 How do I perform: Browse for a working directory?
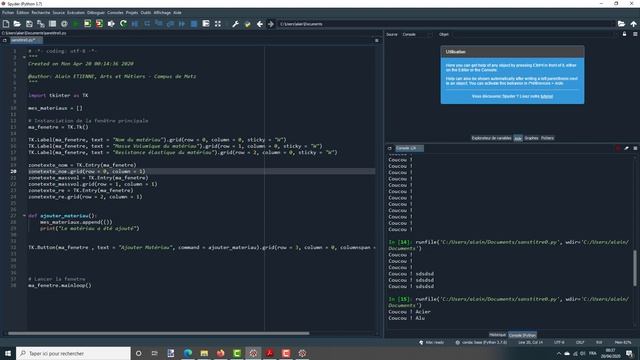(x=621, y=24)
